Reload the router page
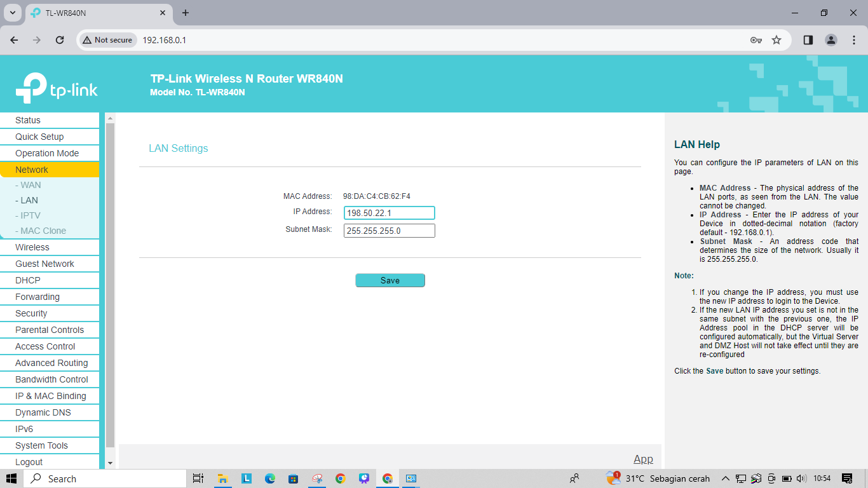868x488 pixels. click(60, 40)
